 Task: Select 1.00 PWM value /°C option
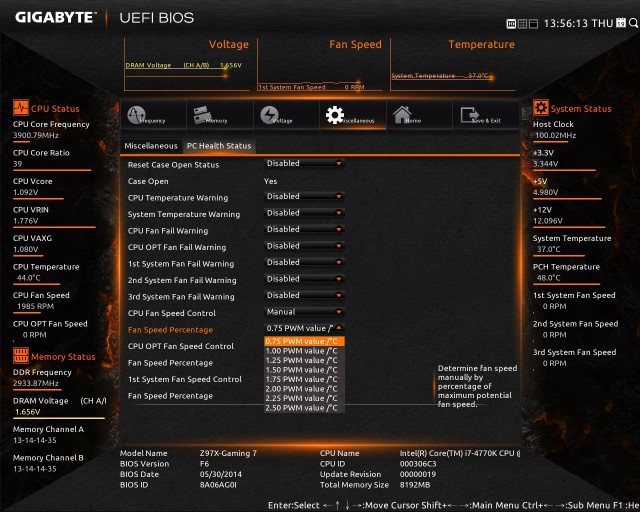[304, 351]
